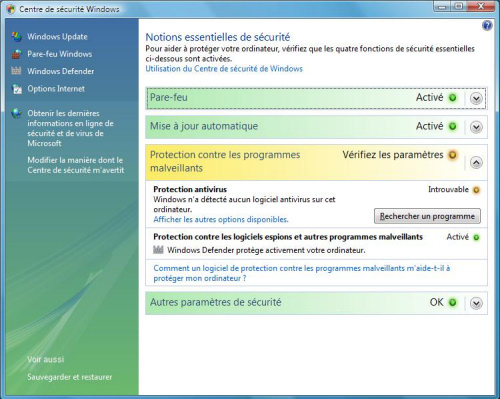This screenshot has height=399, width=500.
Task: Click Modifier la manière dont le Centre m'avertit
Action: [x=76, y=165]
